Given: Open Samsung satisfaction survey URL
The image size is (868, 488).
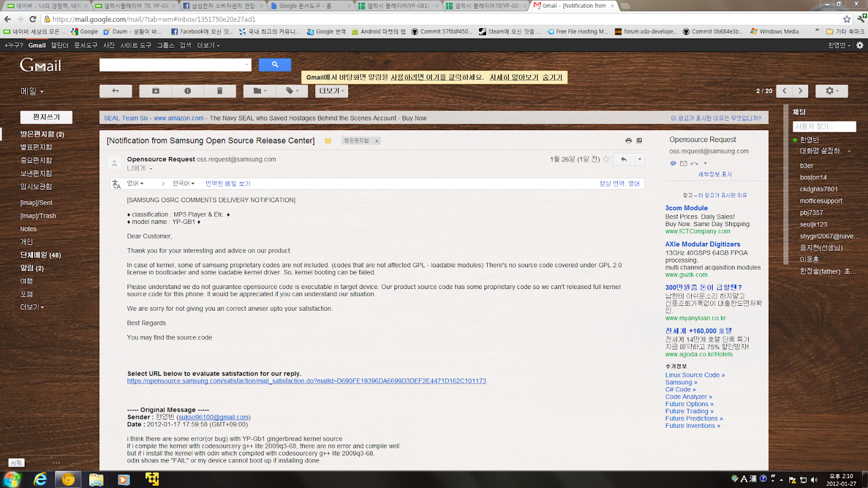Looking at the screenshot, I should pyautogui.click(x=307, y=381).
